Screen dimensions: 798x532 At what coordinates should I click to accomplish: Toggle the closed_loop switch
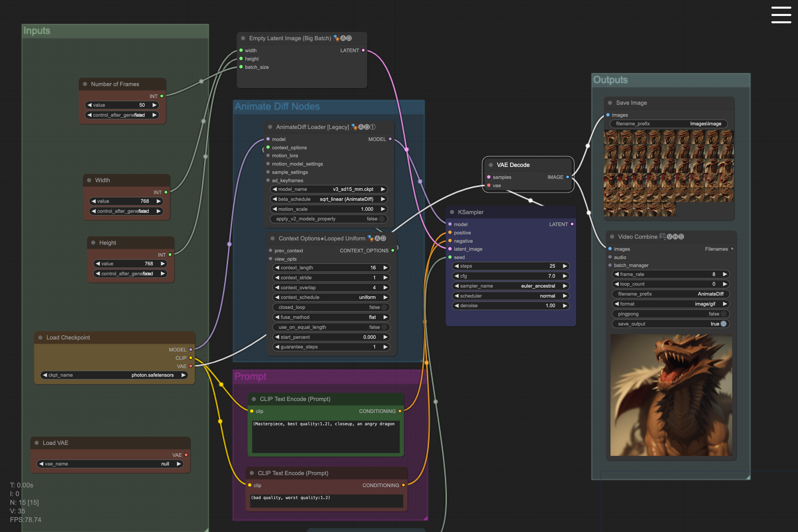[384, 307]
